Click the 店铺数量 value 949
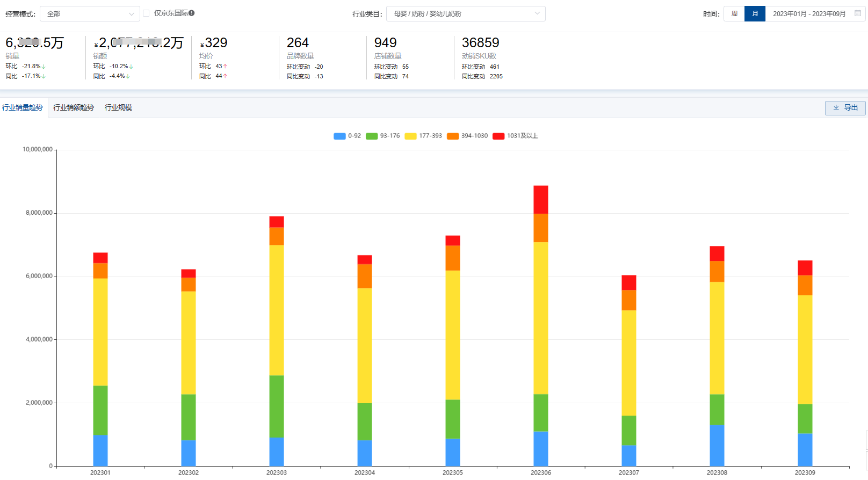 385,43
